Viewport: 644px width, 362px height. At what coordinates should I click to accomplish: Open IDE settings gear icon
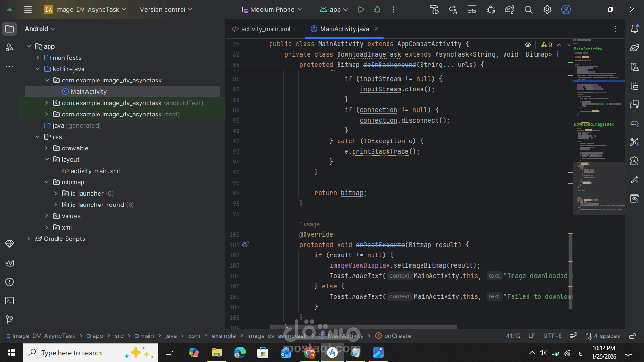tap(547, 9)
